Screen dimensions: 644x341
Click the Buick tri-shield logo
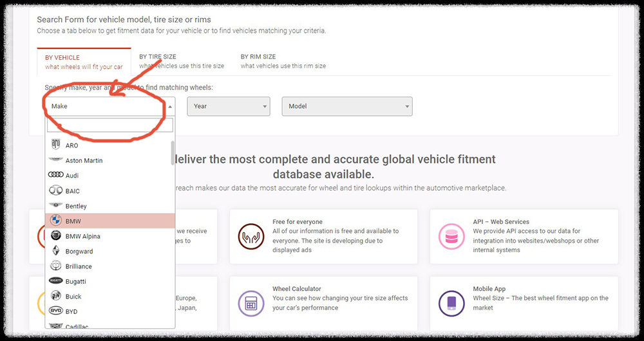click(55, 296)
